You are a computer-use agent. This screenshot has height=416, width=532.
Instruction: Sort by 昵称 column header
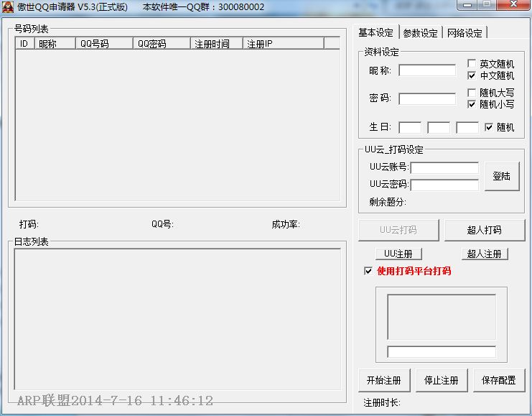click(x=55, y=43)
